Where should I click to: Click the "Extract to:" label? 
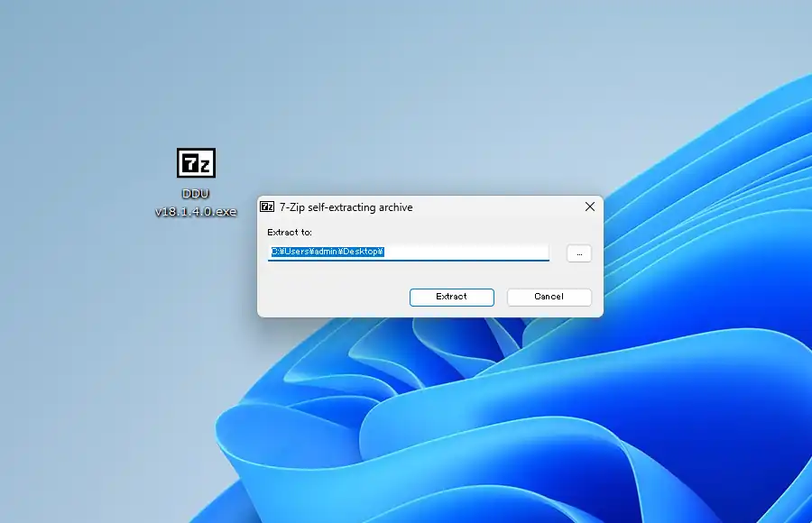point(290,233)
